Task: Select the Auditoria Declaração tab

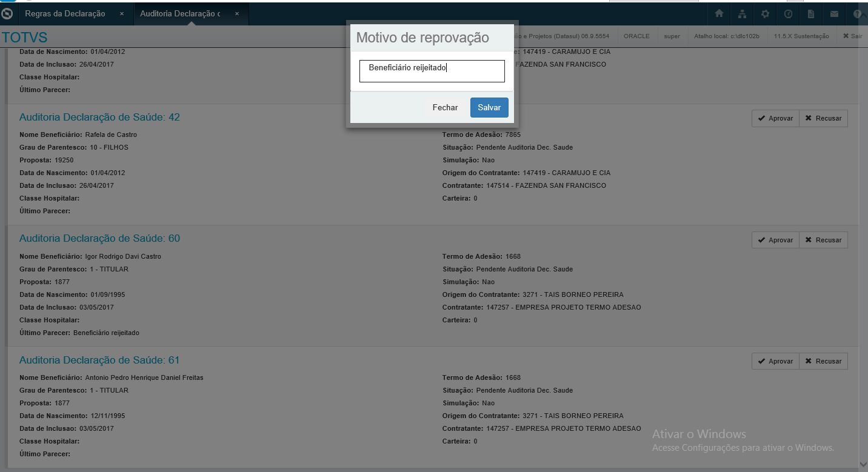Action: coord(180,13)
